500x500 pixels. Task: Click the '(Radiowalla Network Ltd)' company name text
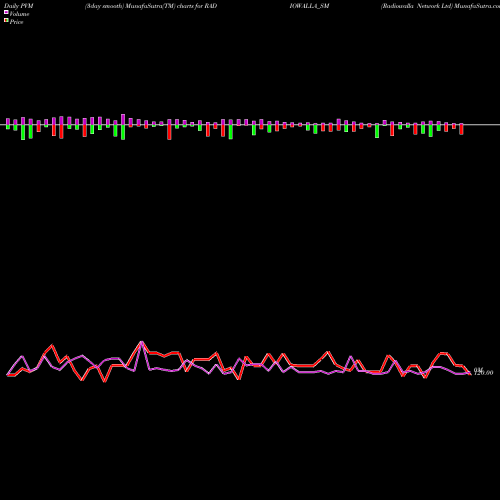pyautogui.click(x=417, y=6)
